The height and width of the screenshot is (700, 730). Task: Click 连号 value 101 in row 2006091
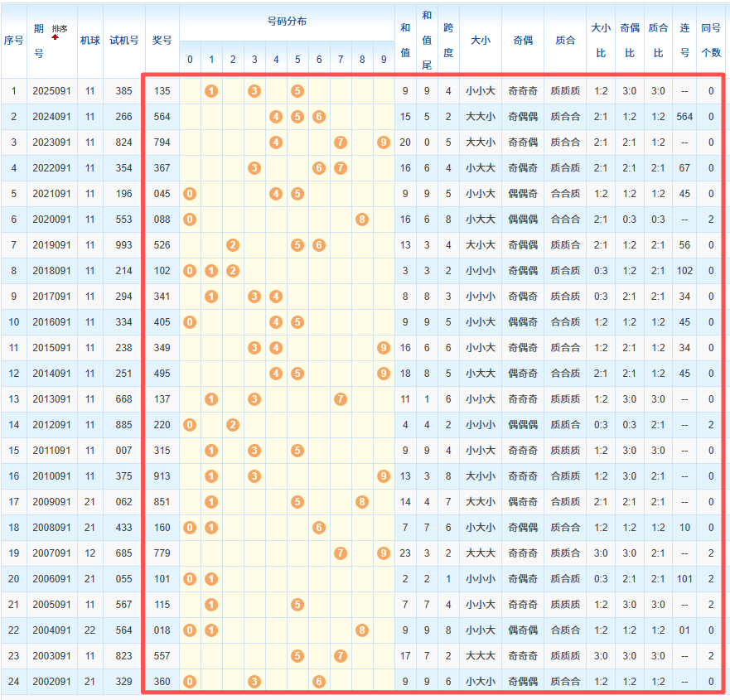coord(684,579)
